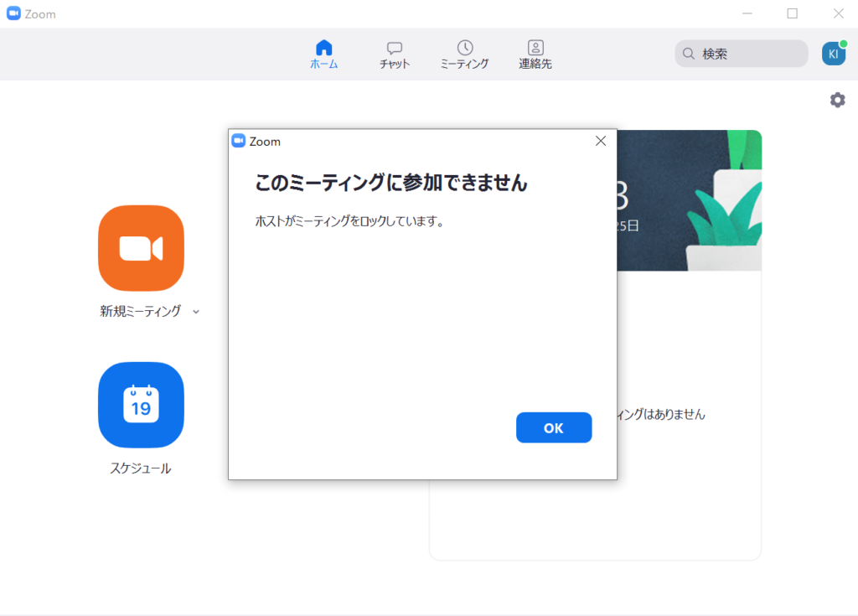This screenshot has width=858, height=616.
Task: Click the Zoom logo in main title bar
Action: tap(13, 13)
